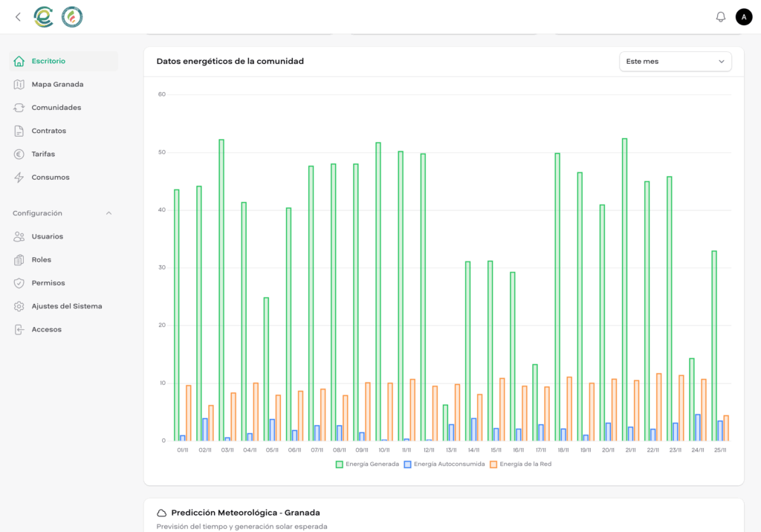Open the Contratos menu item
This screenshot has width=761, height=532.
tap(48, 131)
